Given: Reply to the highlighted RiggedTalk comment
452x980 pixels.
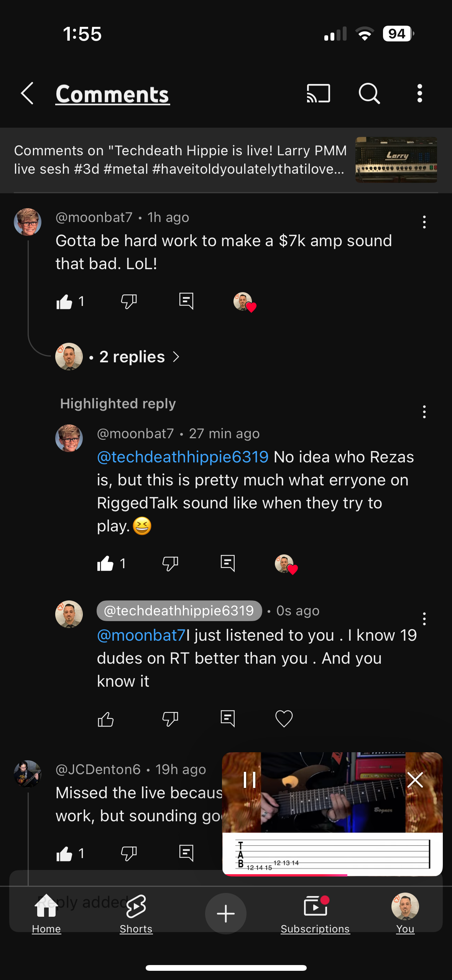Looking at the screenshot, I should (228, 564).
